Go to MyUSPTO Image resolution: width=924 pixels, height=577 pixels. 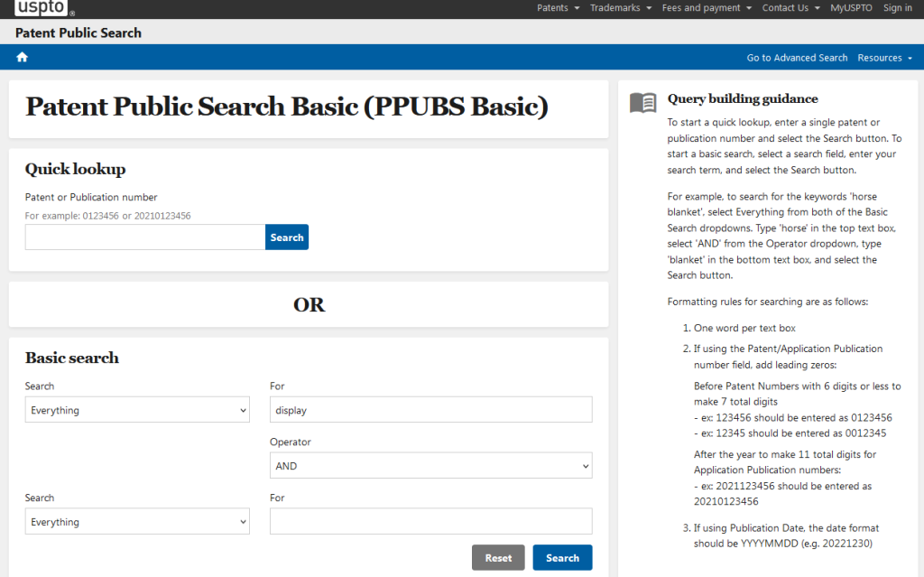(x=851, y=7)
